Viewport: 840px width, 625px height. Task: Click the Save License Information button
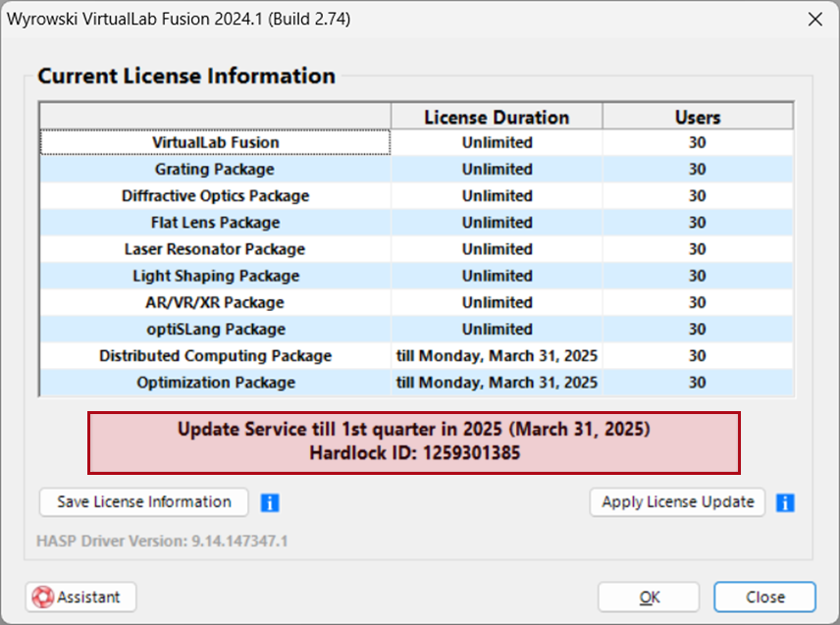[144, 502]
